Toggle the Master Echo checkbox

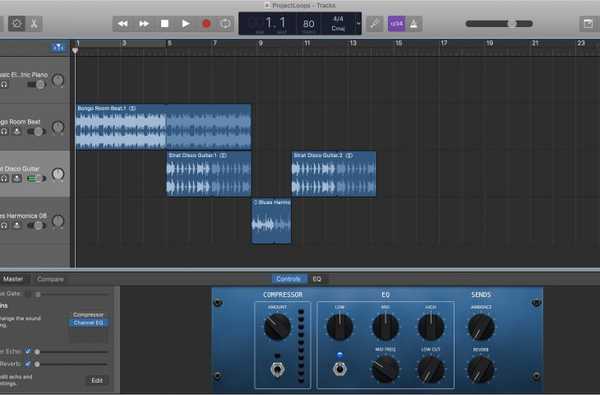tap(28, 351)
